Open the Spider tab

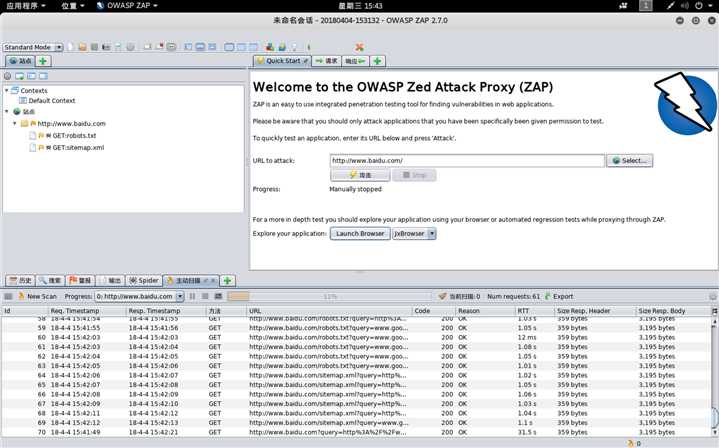point(144,280)
